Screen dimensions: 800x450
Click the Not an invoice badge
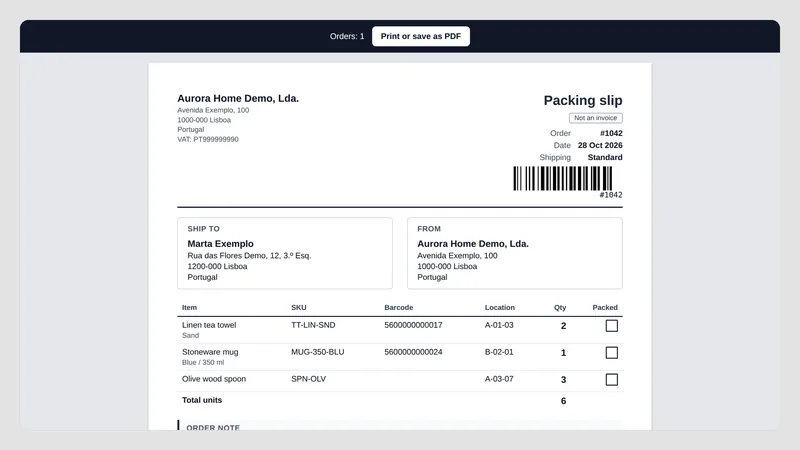point(595,118)
